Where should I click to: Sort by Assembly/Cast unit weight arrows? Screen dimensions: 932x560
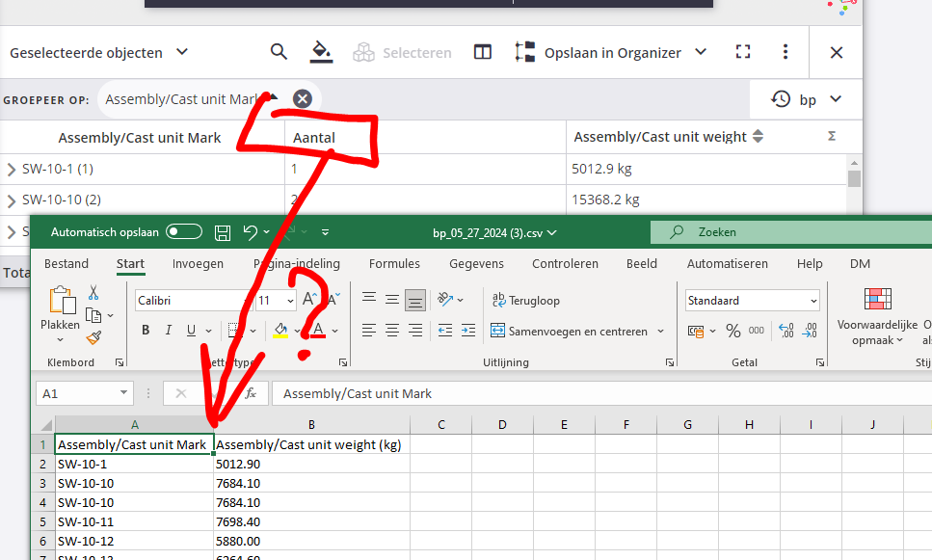click(758, 137)
